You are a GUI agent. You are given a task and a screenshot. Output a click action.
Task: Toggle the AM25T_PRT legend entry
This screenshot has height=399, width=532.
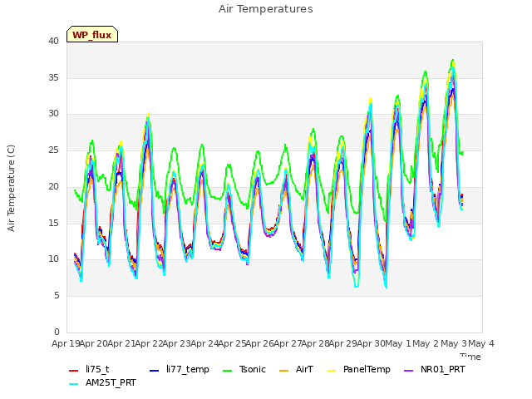[102, 383]
